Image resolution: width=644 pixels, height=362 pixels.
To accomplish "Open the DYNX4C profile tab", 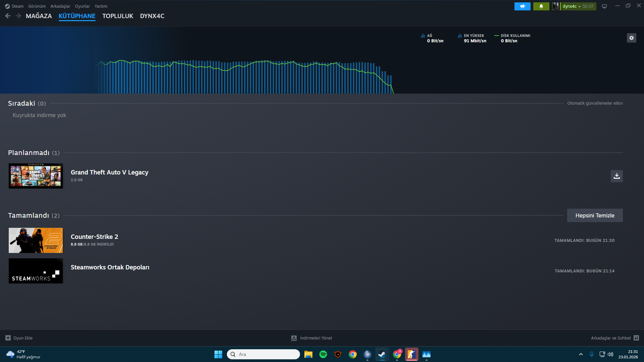I will (152, 16).
